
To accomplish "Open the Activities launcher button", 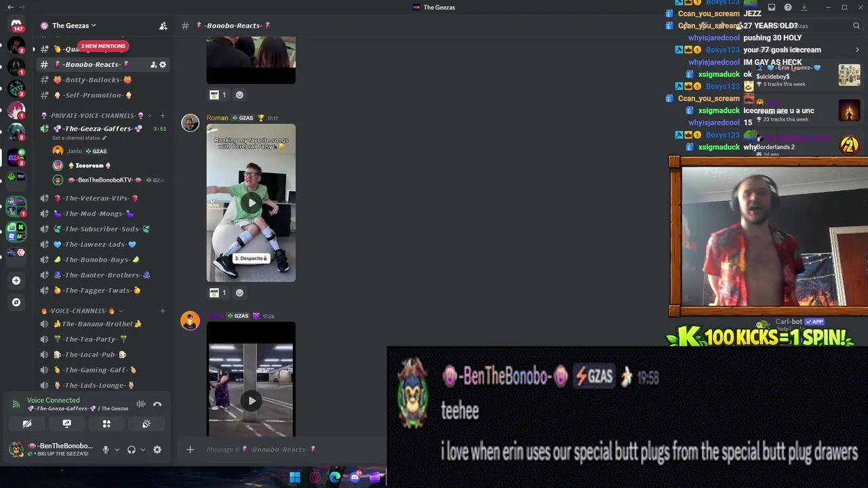I will tap(106, 424).
